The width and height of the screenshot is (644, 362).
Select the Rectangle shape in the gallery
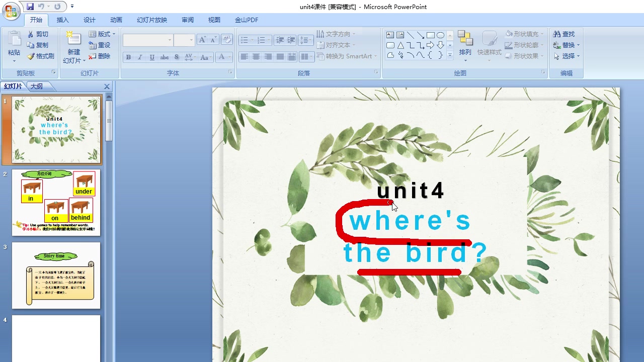[431, 35]
